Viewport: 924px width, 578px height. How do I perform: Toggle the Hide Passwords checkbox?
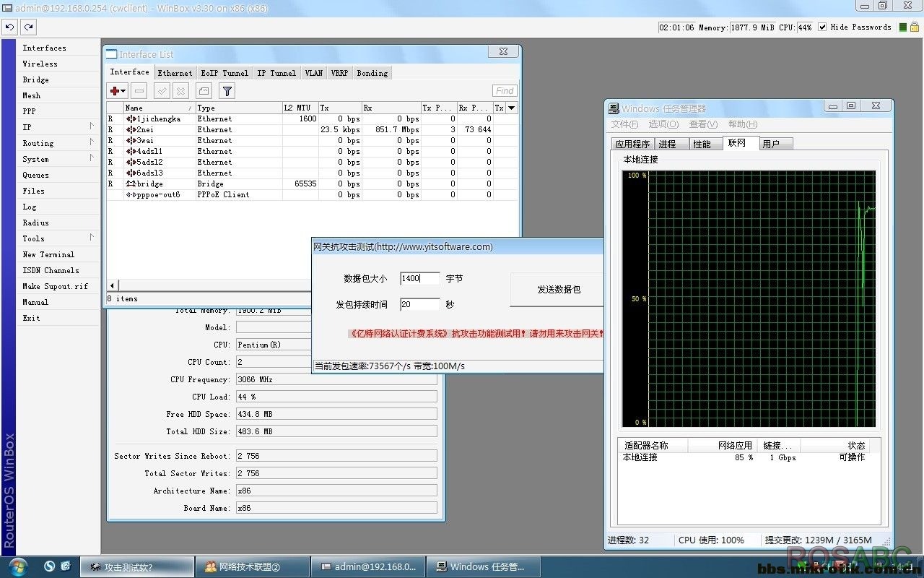coord(822,27)
